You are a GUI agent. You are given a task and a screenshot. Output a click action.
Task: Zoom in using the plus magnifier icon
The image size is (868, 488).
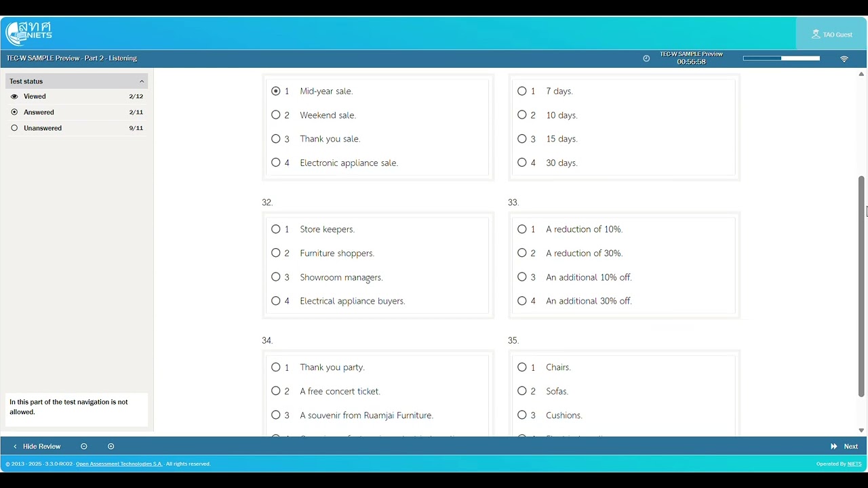[x=111, y=447]
